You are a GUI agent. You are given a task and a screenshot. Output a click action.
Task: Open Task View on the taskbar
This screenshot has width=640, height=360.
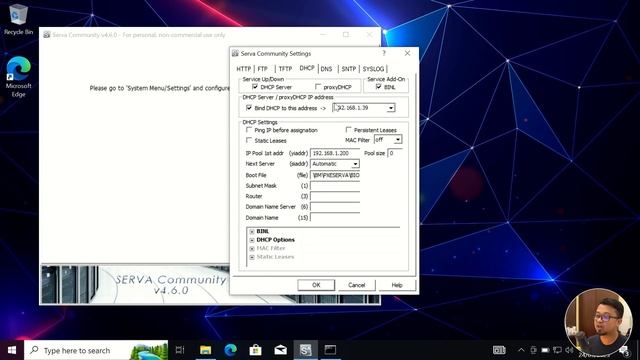click(180, 350)
